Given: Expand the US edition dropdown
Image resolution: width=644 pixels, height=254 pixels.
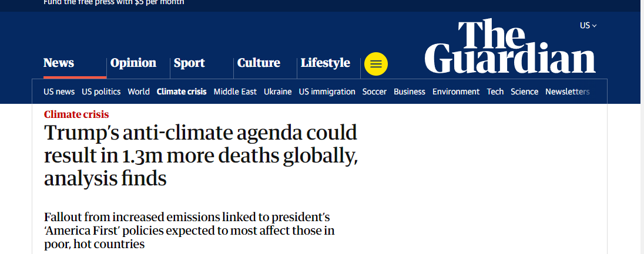Looking at the screenshot, I should [x=588, y=25].
